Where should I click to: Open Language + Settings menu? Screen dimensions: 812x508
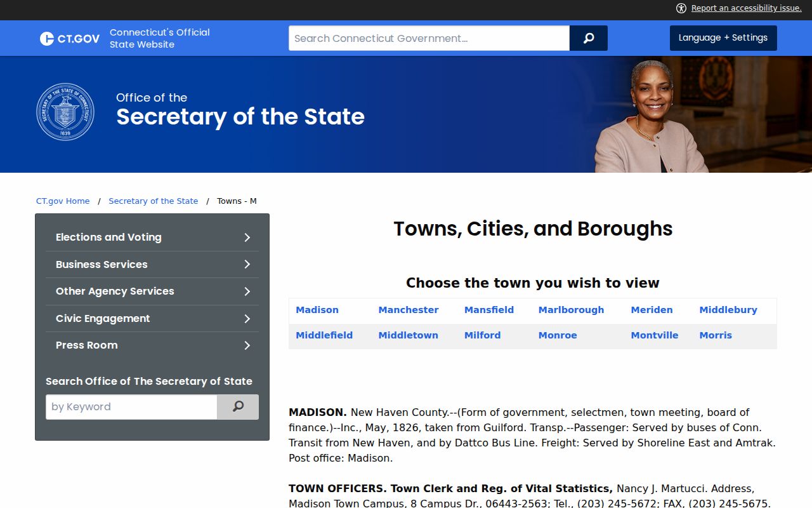click(x=723, y=38)
